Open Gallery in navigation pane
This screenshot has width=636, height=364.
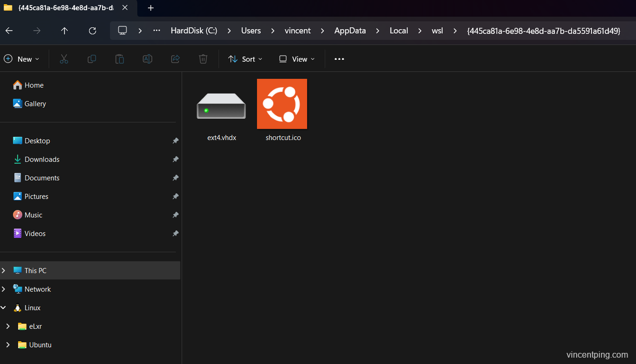click(29, 104)
